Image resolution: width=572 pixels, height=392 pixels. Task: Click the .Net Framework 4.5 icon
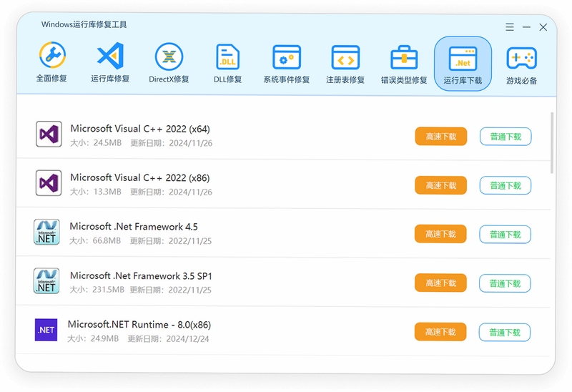pyautogui.click(x=46, y=232)
